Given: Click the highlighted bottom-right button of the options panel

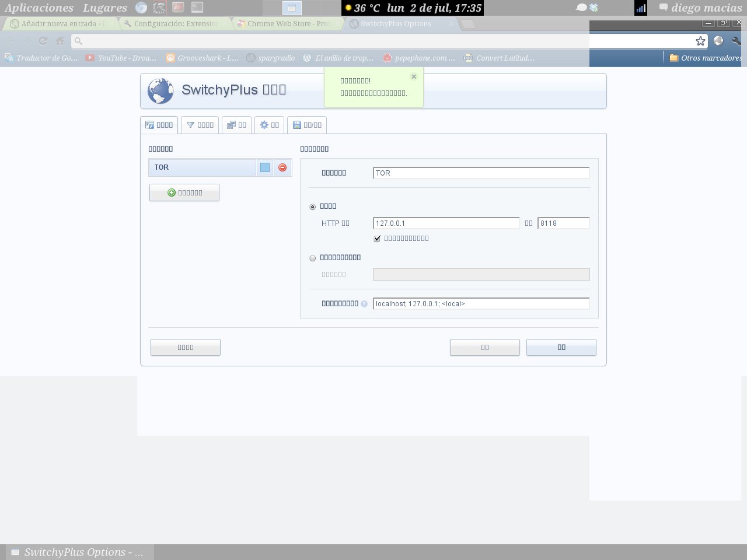Looking at the screenshot, I should [561, 347].
